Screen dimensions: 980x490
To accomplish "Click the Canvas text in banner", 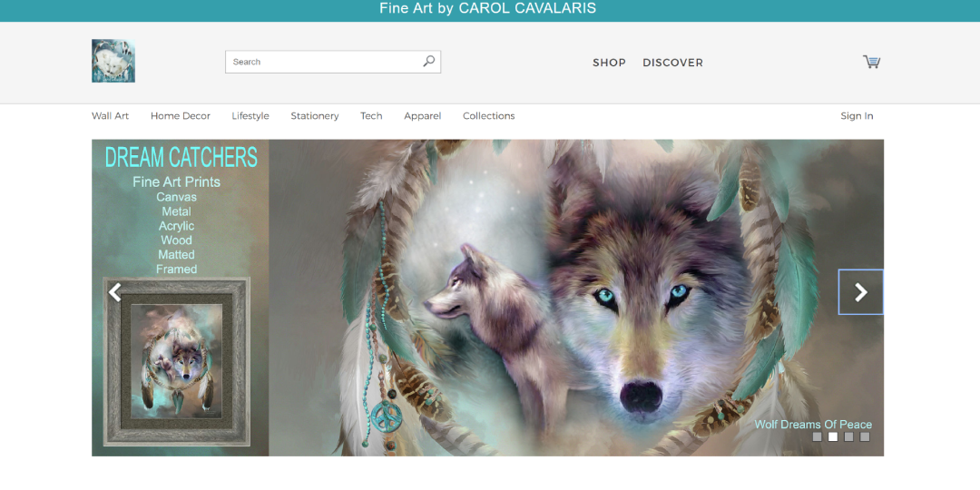I will (x=176, y=197).
